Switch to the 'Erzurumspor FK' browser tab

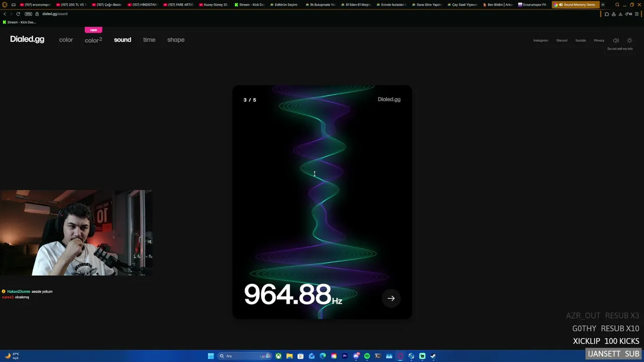[532, 5]
